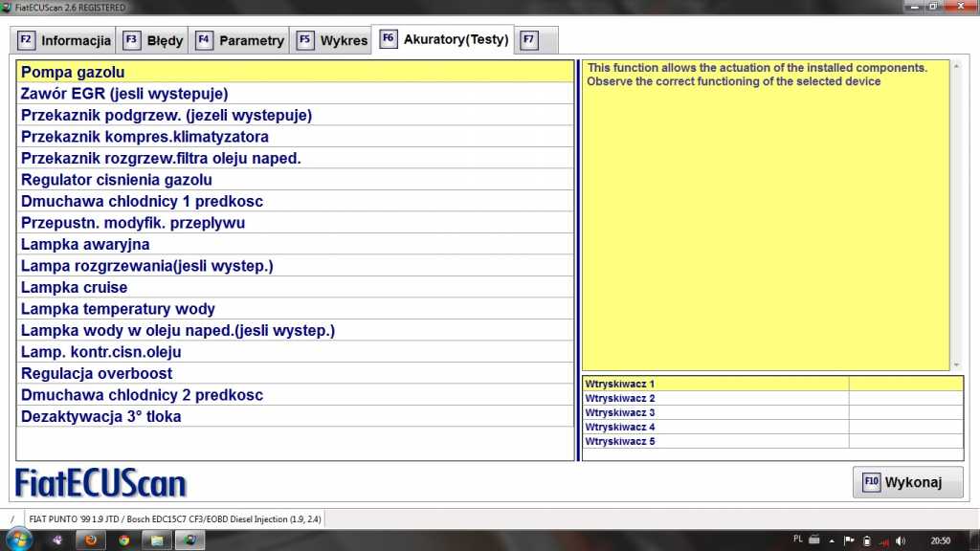Viewport: 980px width, 551px height.
Task: Open Action Center flag icon in tray
Action: tap(848, 540)
